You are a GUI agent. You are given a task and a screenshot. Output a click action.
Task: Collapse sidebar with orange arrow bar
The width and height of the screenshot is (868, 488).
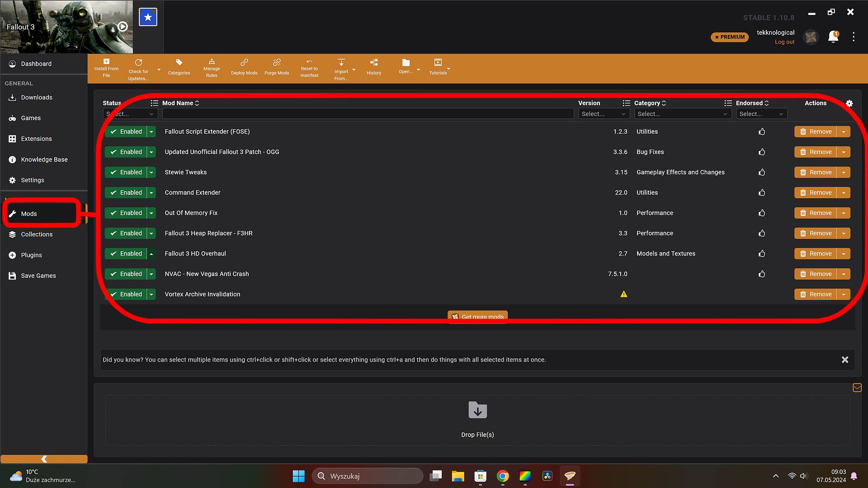44,459
